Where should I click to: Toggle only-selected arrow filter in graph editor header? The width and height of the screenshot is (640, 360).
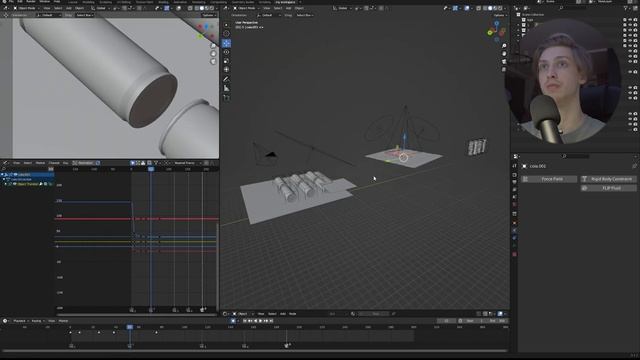point(133,163)
